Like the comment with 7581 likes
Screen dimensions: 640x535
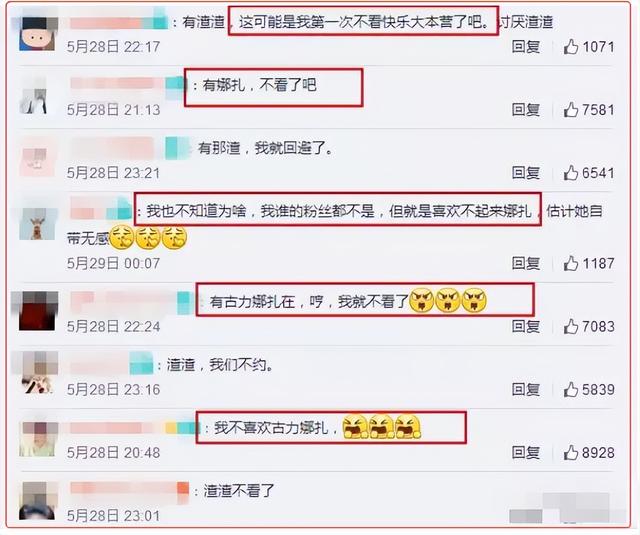(x=571, y=110)
